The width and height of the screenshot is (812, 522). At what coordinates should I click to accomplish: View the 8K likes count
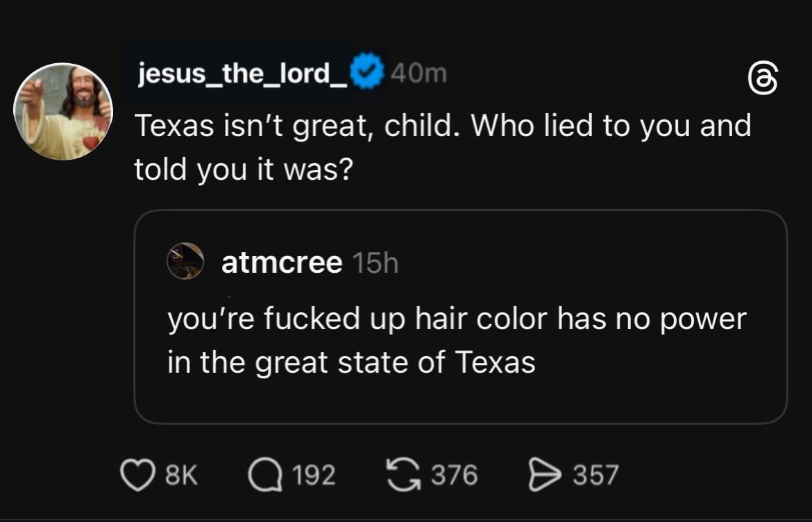(182, 475)
